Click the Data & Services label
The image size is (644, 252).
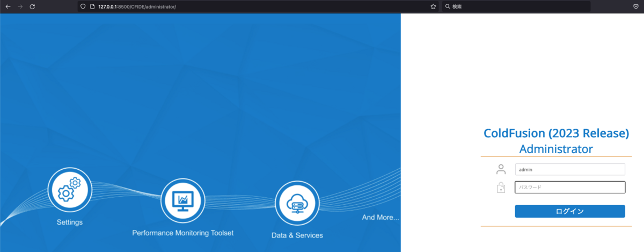click(x=297, y=235)
